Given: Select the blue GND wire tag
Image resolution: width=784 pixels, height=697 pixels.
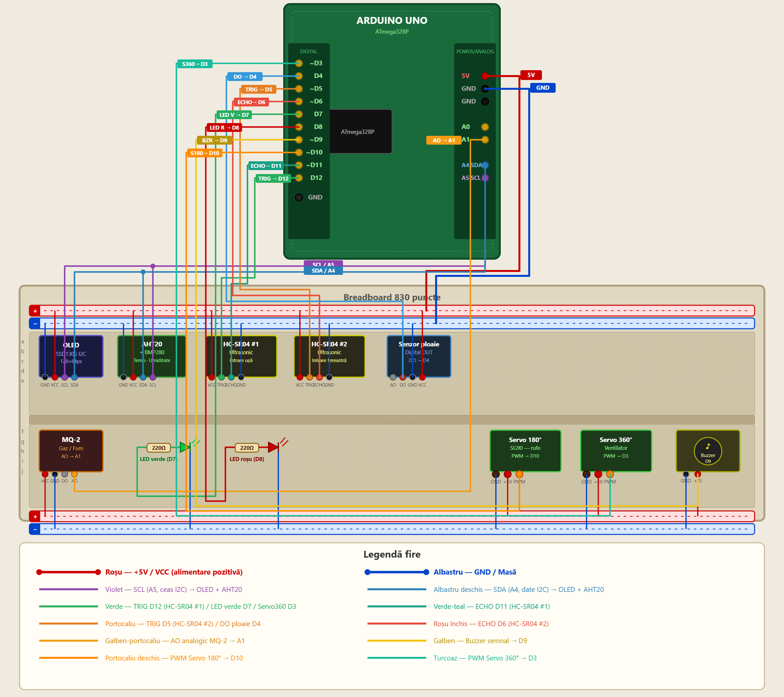Looking at the screenshot, I should [543, 88].
